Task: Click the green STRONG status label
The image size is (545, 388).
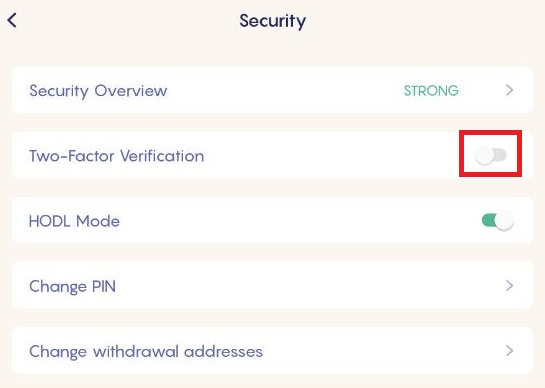Action: [431, 91]
